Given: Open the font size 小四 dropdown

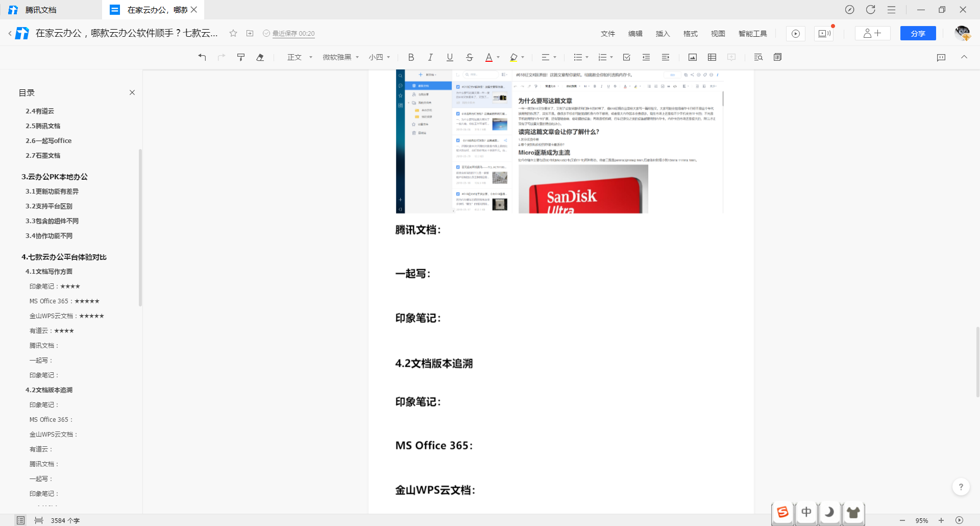Looking at the screenshot, I should tap(379, 57).
